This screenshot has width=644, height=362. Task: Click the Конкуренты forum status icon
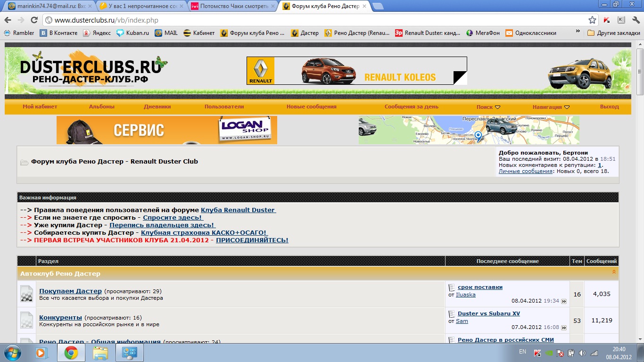(27, 321)
